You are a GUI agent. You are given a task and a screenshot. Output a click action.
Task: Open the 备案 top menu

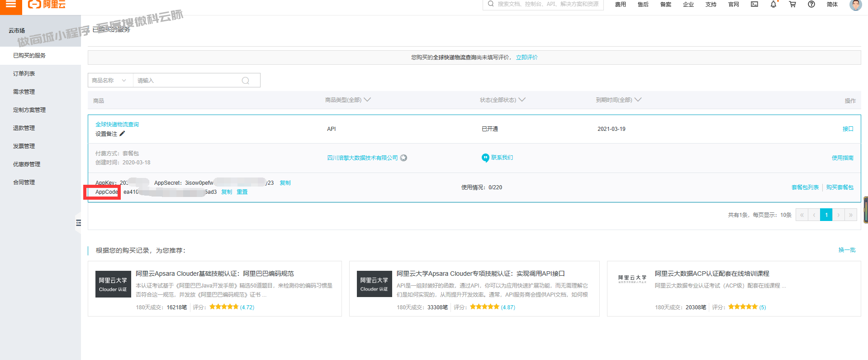[665, 5]
